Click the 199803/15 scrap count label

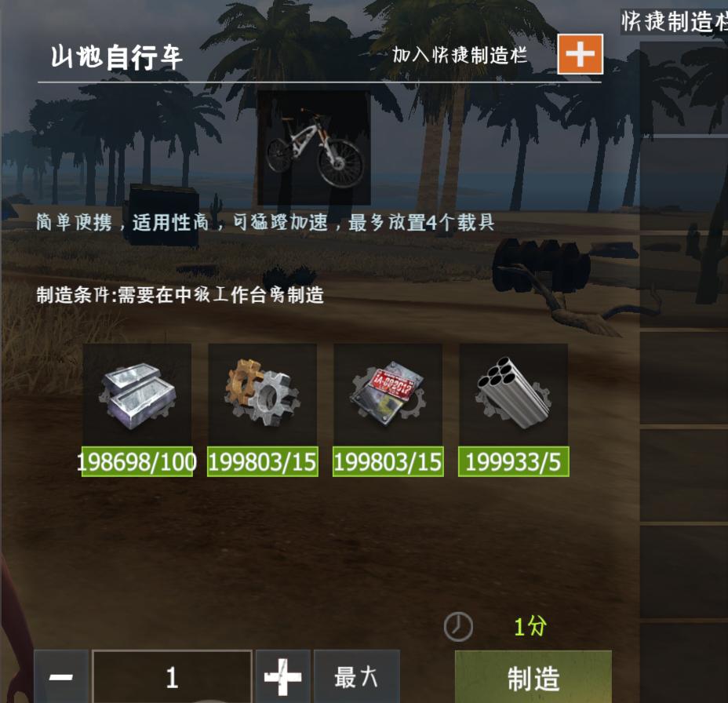click(388, 461)
